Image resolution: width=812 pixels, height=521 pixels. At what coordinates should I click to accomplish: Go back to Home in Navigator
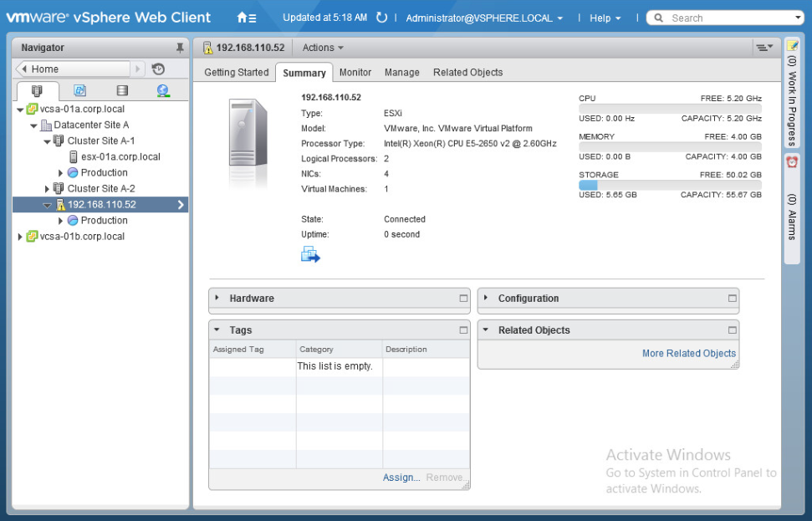point(73,69)
